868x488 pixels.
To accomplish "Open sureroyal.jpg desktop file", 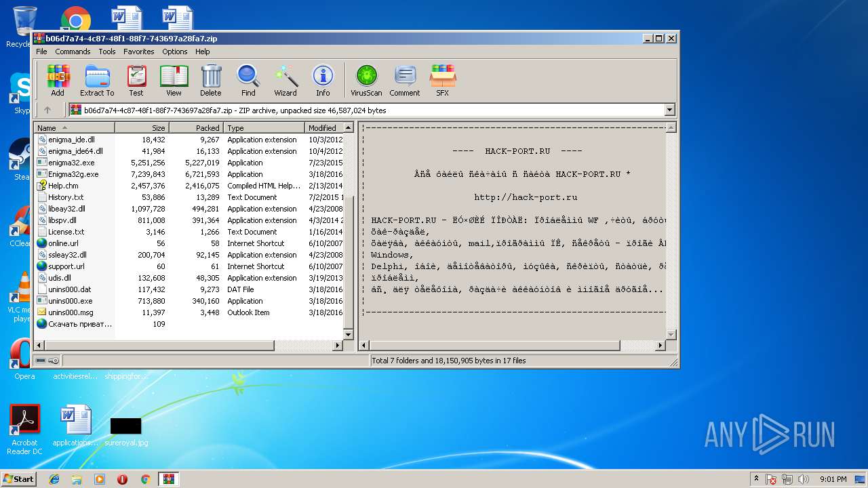I will 126,432.
